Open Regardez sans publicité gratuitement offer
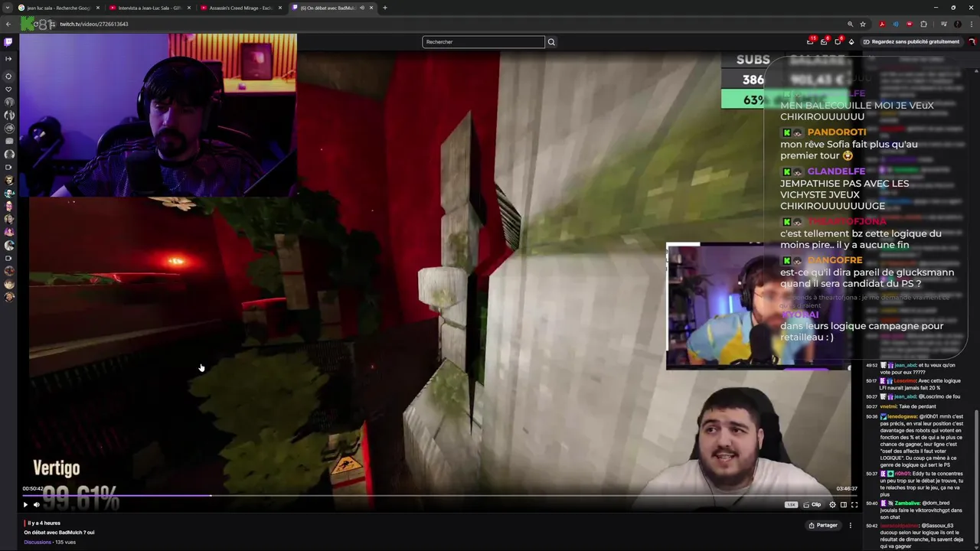 (x=911, y=42)
